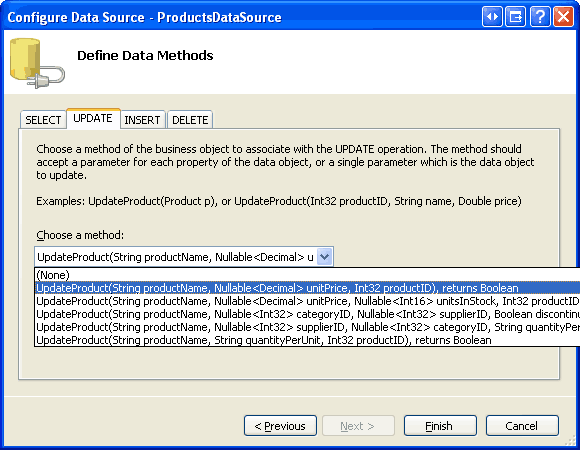Viewport: 580px width, 450px height.
Task: Click the Previous button
Action: pos(280,426)
